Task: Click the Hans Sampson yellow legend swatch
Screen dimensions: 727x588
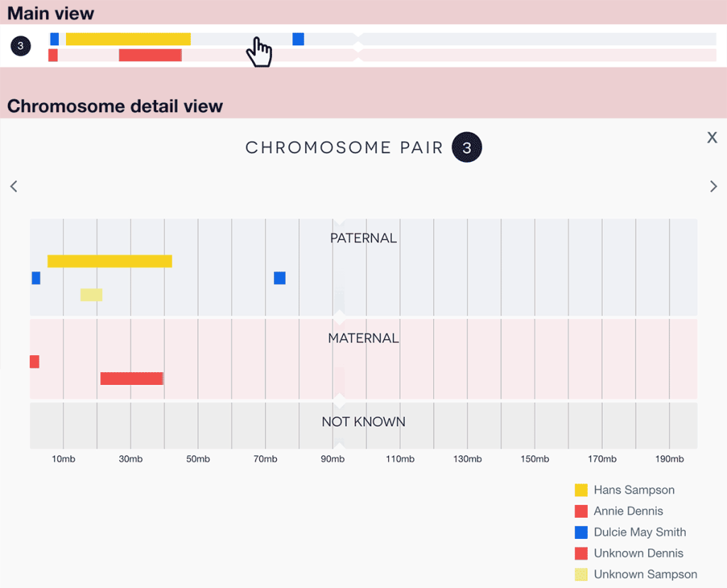Action: pos(581,490)
